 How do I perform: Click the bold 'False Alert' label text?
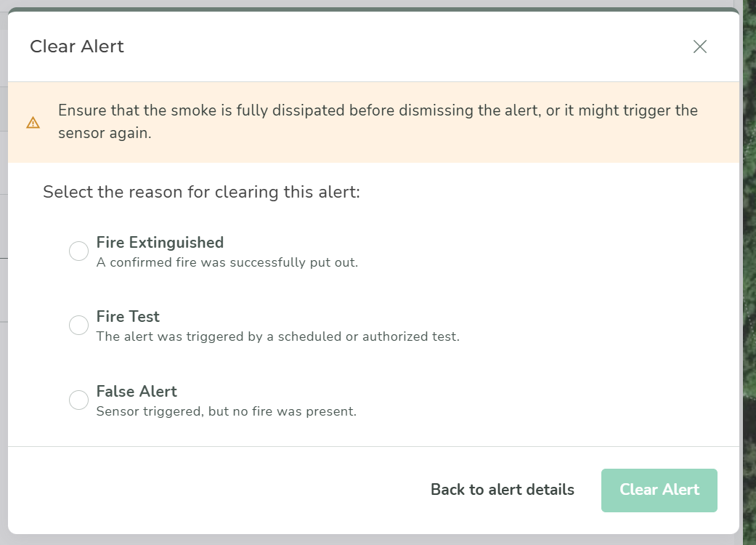click(137, 392)
